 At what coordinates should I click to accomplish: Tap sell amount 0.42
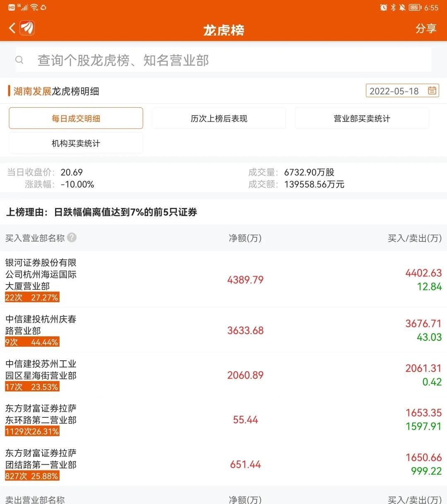pyautogui.click(x=432, y=382)
